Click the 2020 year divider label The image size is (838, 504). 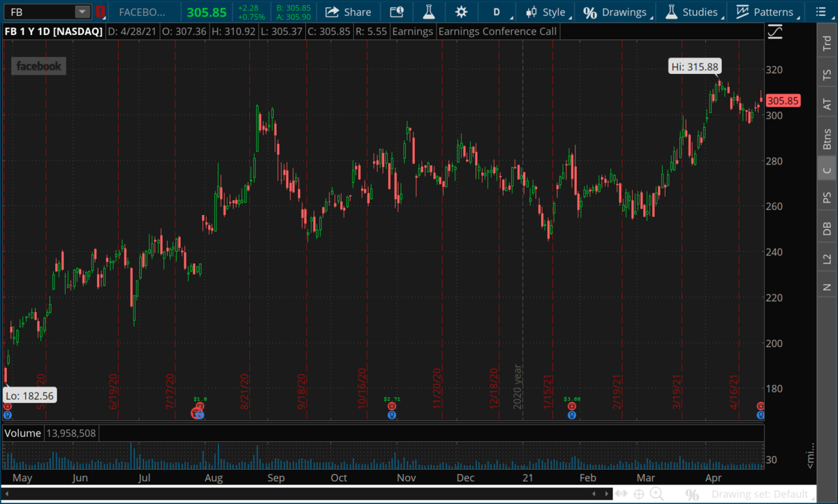(518, 385)
